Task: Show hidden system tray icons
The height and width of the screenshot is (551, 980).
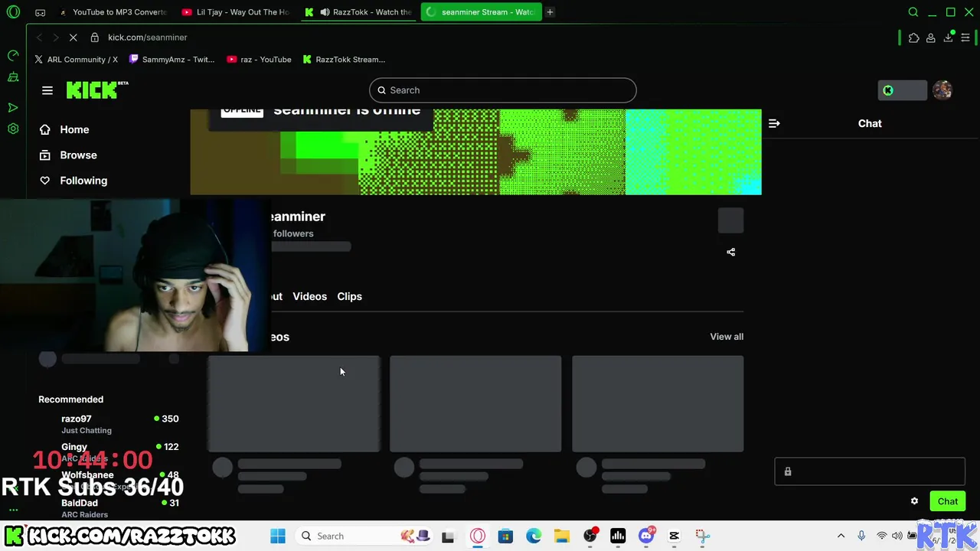Action: tap(841, 536)
